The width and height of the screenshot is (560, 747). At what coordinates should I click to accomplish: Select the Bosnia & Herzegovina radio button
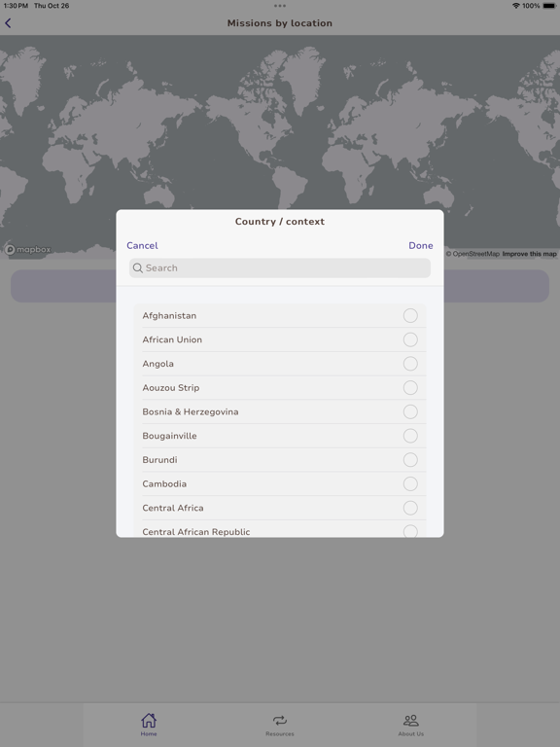point(410,411)
